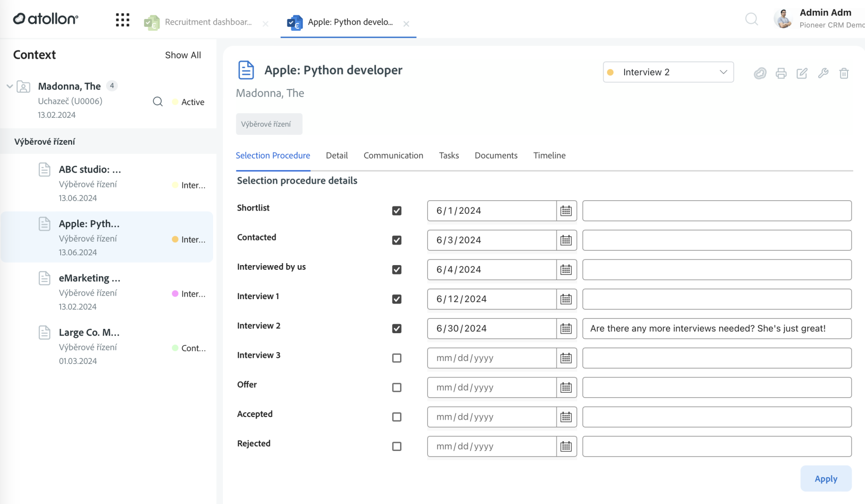Click the edit pencil icon
865x504 pixels.
pyautogui.click(x=802, y=73)
